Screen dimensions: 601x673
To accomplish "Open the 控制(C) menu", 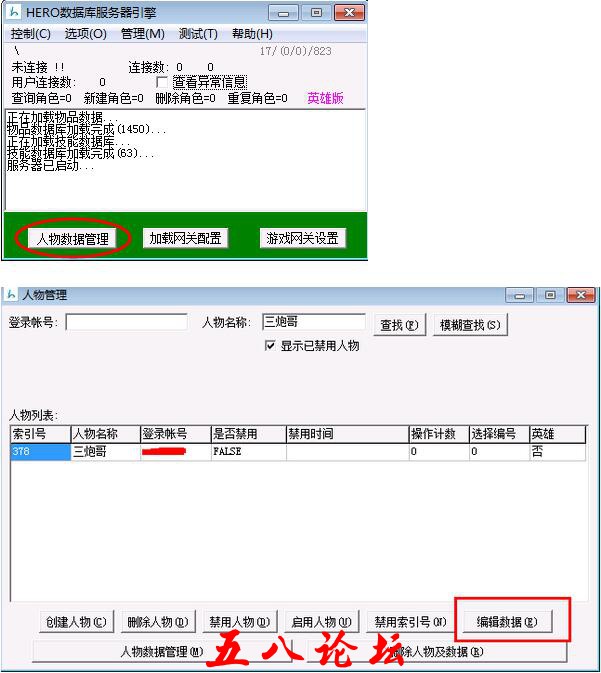I will click(x=30, y=33).
